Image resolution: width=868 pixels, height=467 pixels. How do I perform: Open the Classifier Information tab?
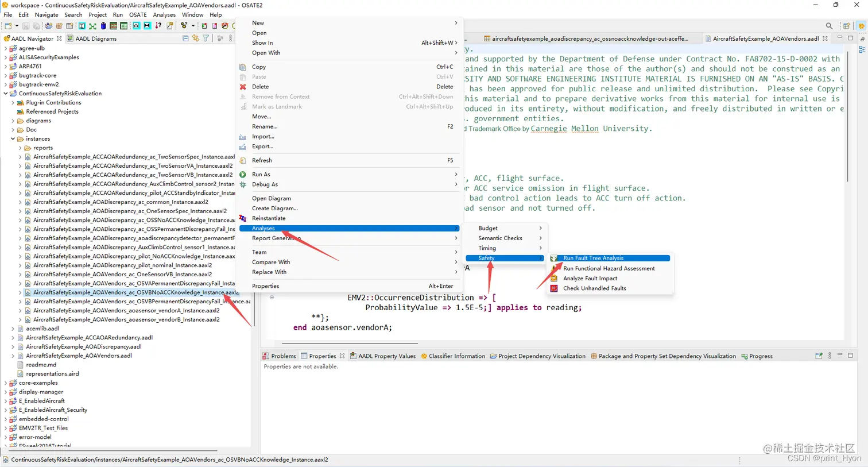[453, 356]
